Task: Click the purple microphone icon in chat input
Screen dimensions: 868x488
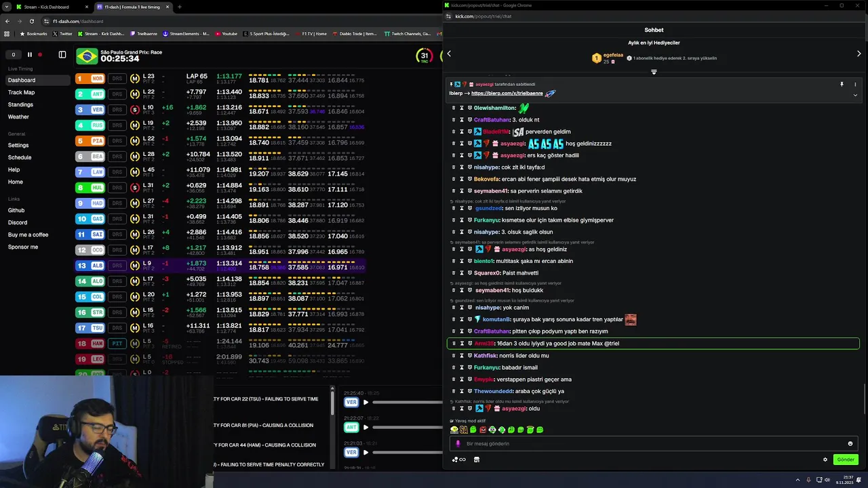Action: pos(458,444)
